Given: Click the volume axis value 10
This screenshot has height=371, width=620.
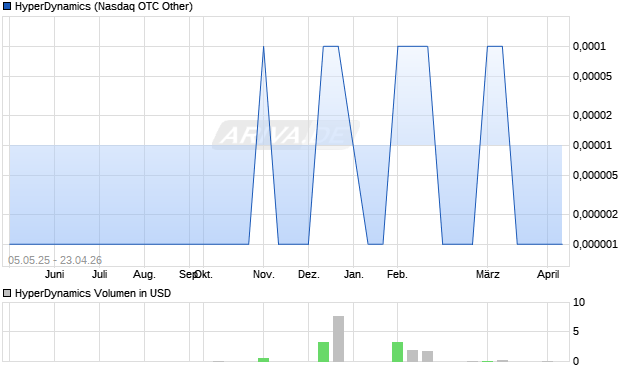Looking at the screenshot, I should [x=579, y=303].
